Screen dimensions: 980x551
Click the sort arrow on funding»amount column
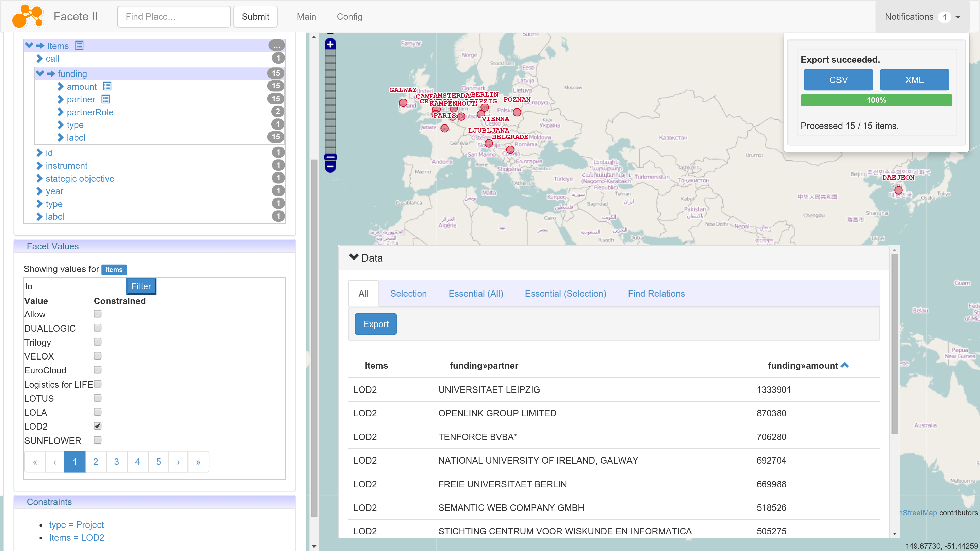845,365
